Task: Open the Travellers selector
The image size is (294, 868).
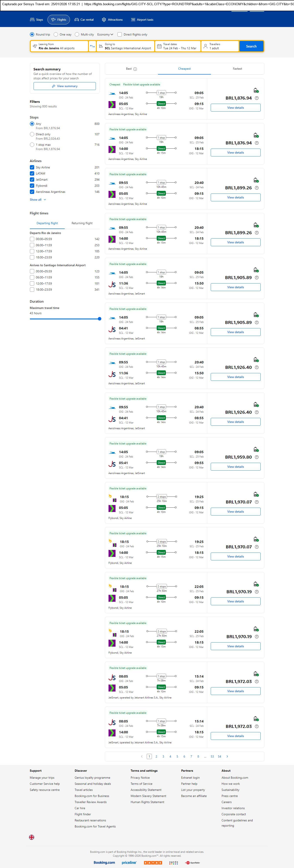Action: (220, 46)
